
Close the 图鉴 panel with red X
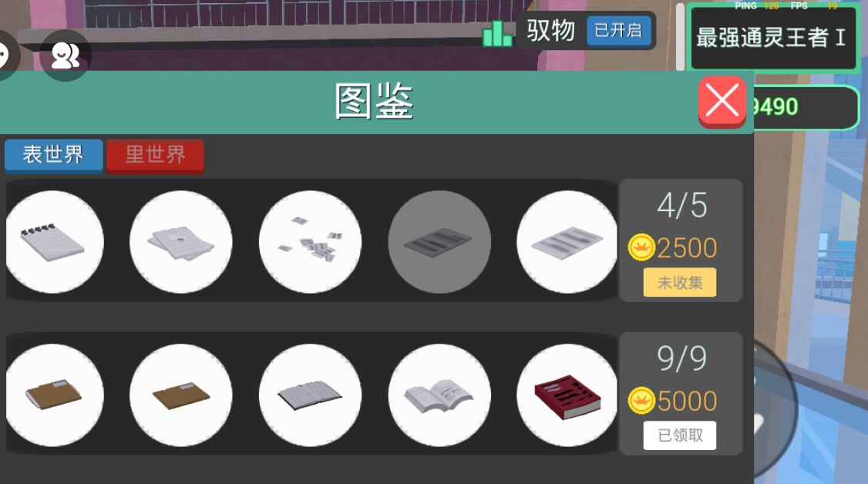tap(722, 101)
